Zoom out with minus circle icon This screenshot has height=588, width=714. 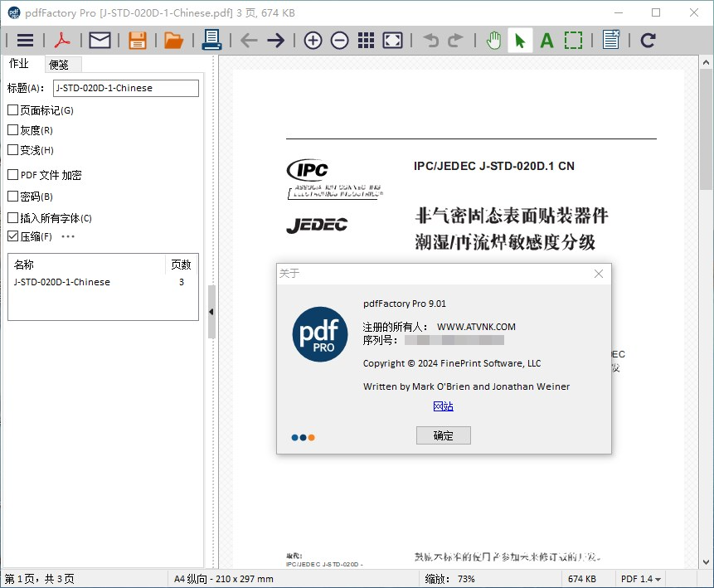[340, 41]
